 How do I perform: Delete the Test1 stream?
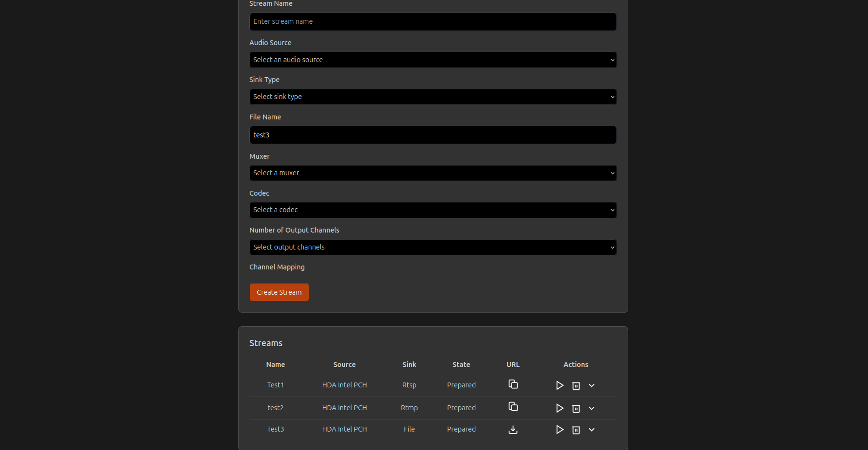(576, 386)
